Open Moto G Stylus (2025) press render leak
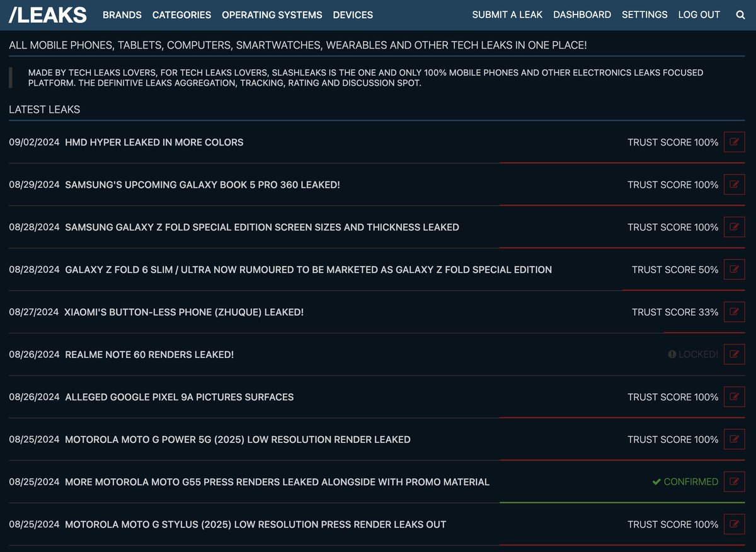This screenshot has height=552, width=756. tap(256, 524)
